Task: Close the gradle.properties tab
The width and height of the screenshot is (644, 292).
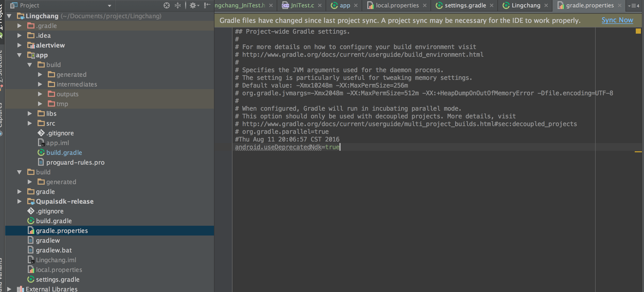Action: [x=620, y=5]
